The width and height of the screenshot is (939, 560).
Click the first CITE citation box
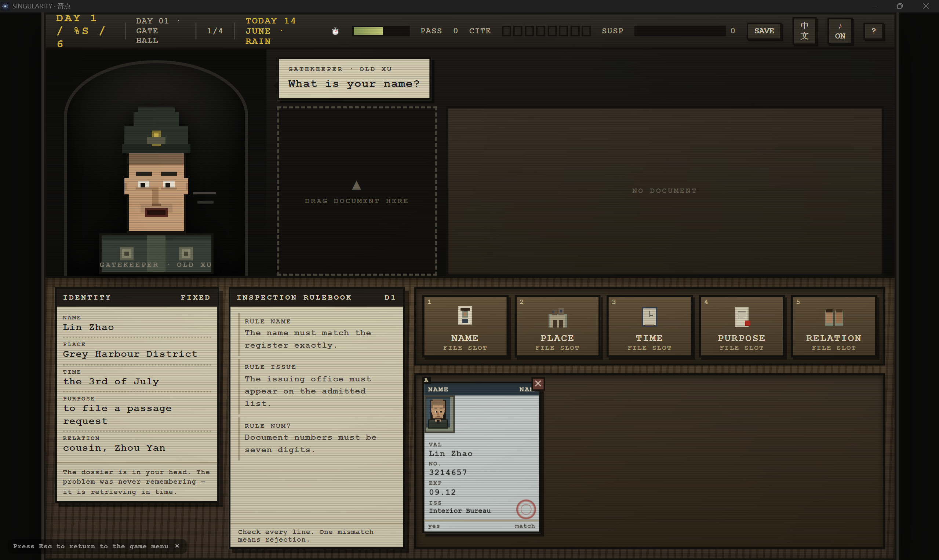click(506, 31)
